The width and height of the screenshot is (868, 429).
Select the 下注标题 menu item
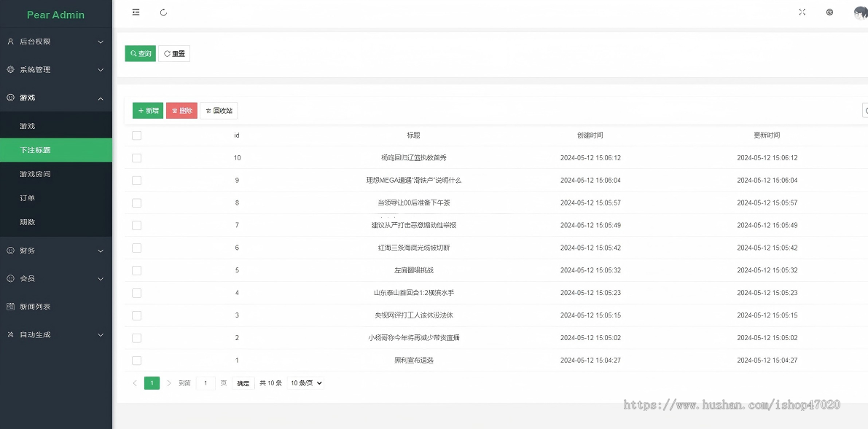click(56, 150)
